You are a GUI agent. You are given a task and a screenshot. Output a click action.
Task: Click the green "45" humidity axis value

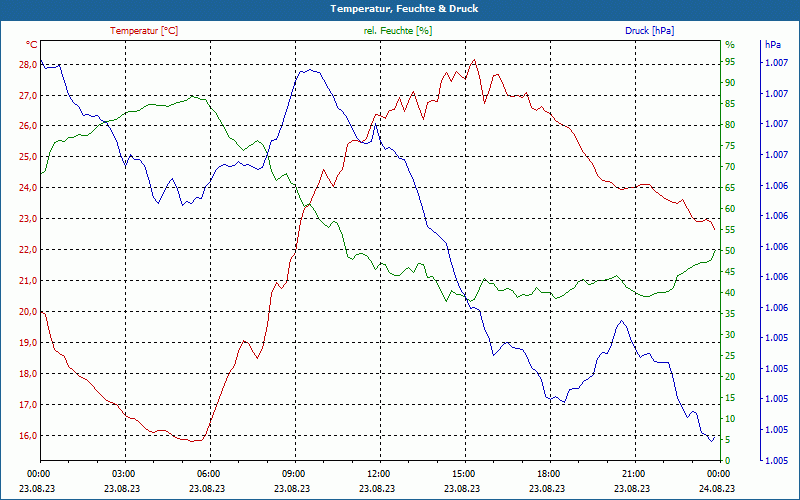pos(730,272)
